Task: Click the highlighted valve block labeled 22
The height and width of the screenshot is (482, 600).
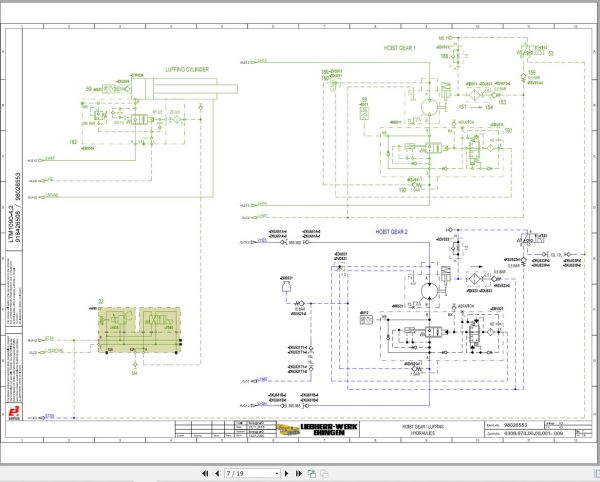Action: [139, 330]
